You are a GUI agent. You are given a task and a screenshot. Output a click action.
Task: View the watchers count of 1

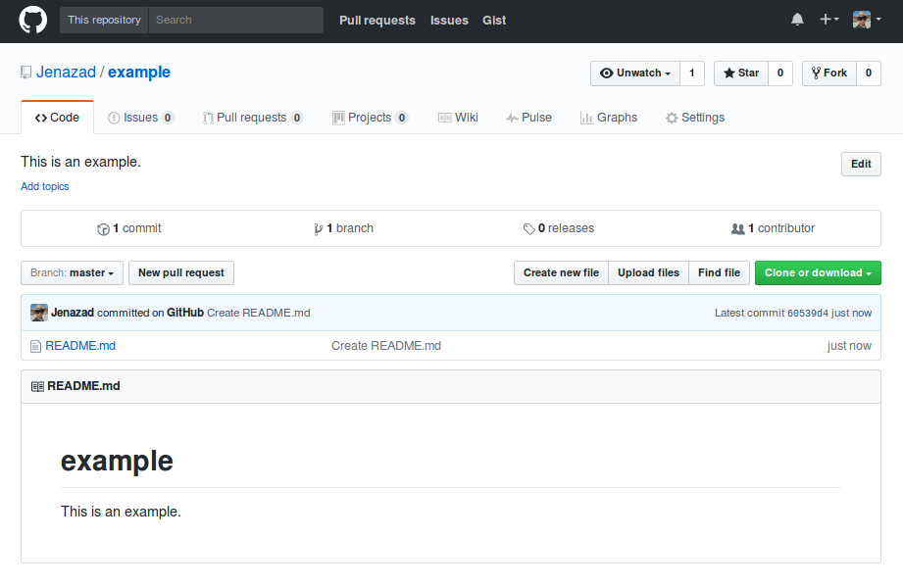point(692,73)
